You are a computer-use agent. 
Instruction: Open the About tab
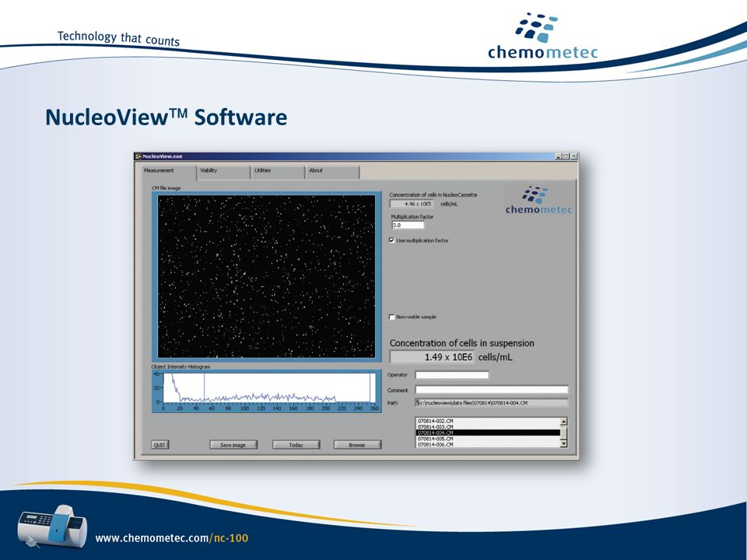(332, 171)
